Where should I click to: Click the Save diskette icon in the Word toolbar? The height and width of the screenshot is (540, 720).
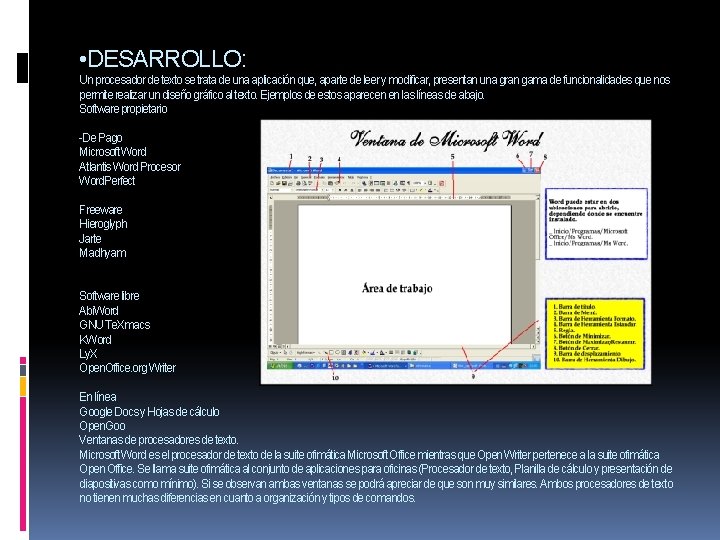coord(284,183)
